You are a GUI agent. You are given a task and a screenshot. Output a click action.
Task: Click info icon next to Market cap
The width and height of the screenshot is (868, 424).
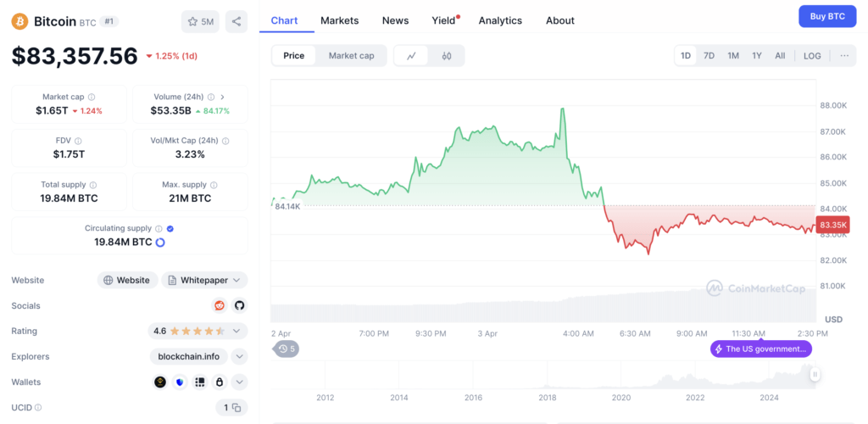coord(92,97)
